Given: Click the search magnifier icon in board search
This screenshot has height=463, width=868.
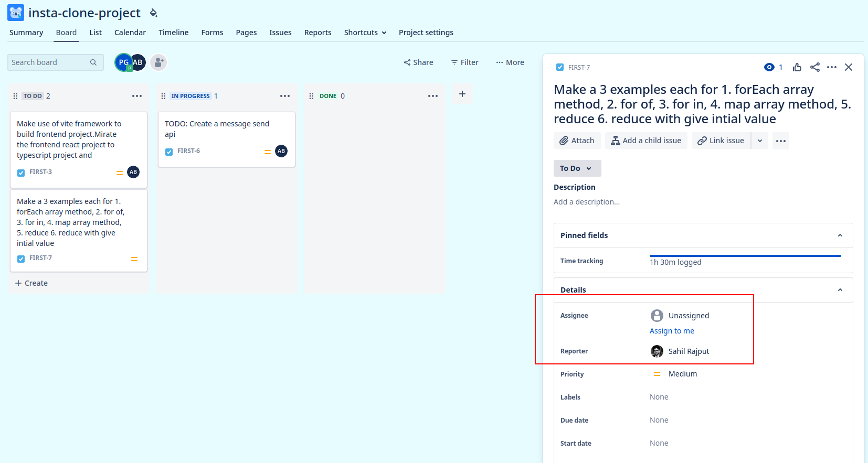Looking at the screenshot, I should click(x=93, y=62).
